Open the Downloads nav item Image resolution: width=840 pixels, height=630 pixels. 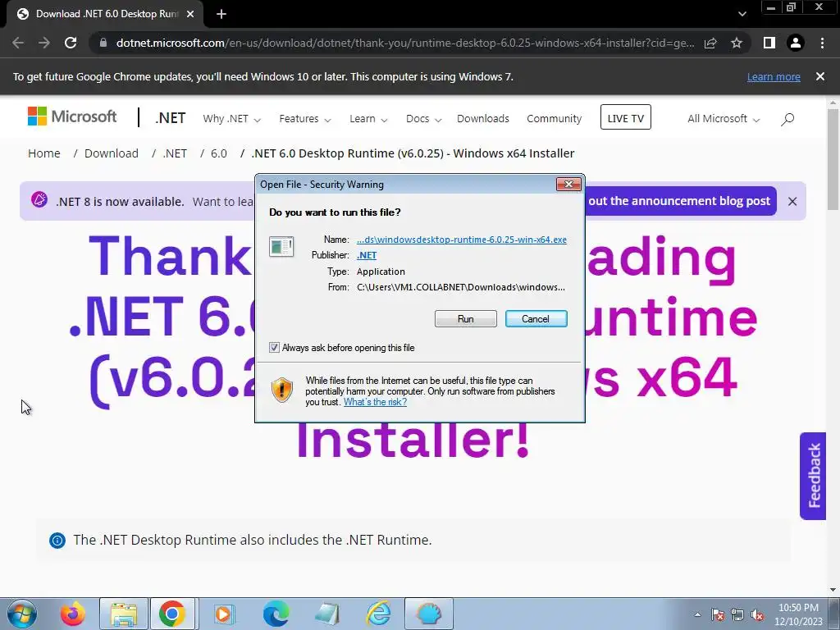[482, 119]
